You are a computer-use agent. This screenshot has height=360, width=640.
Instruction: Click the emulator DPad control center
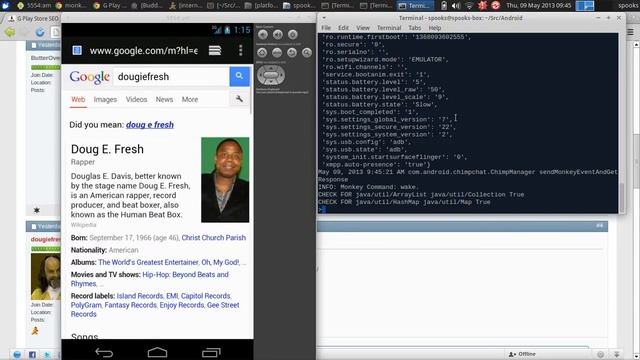pyautogui.click(x=271, y=75)
